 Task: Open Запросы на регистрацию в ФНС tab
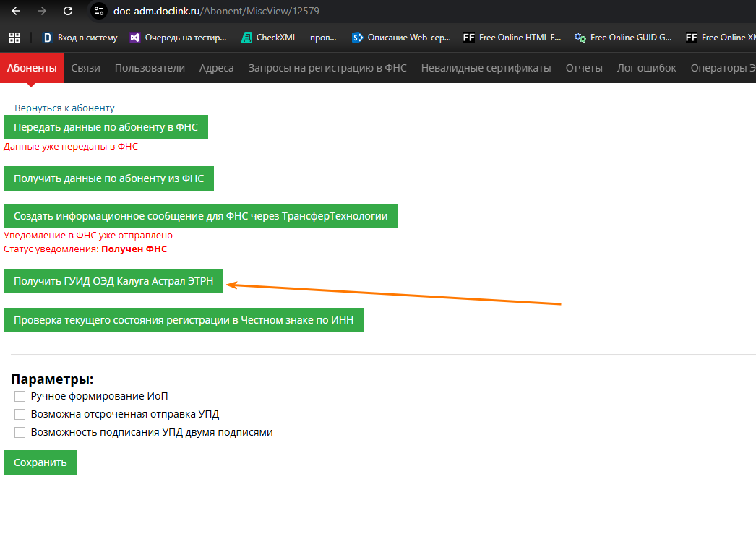[x=327, y=68]
